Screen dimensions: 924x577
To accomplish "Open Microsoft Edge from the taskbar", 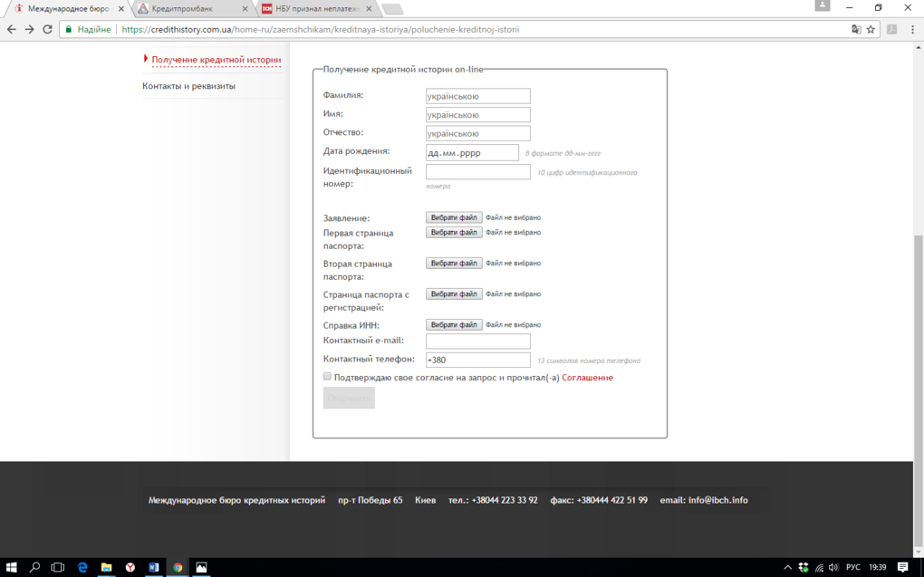I will click(82, 567).
